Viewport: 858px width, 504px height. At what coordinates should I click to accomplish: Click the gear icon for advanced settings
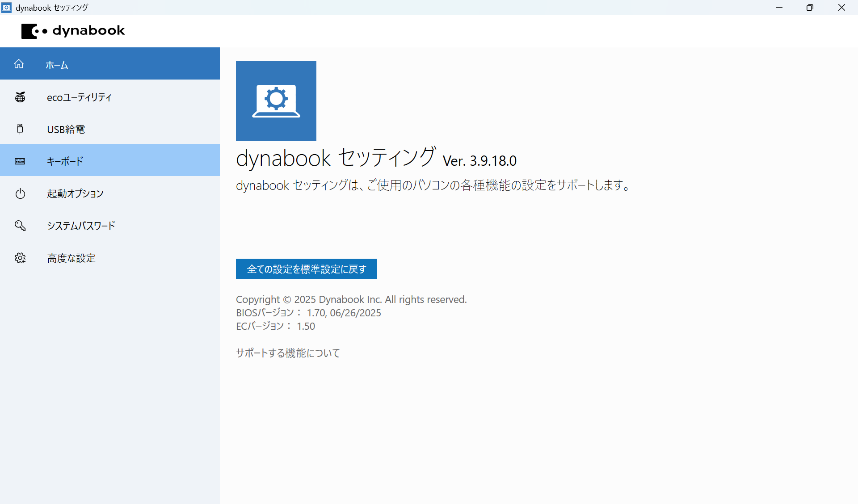[20, 258]
